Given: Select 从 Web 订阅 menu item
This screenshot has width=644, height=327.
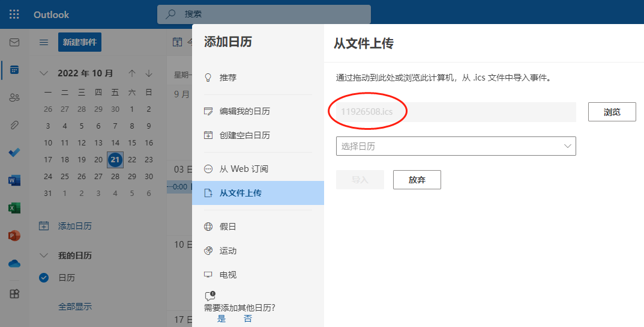Looking at the screenshot, I should point(244,169).
